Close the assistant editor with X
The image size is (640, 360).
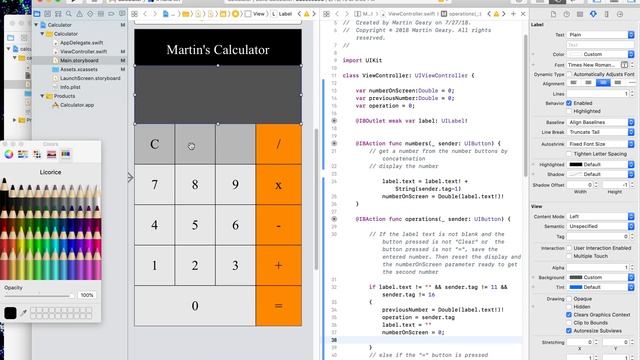coord(523,14)
